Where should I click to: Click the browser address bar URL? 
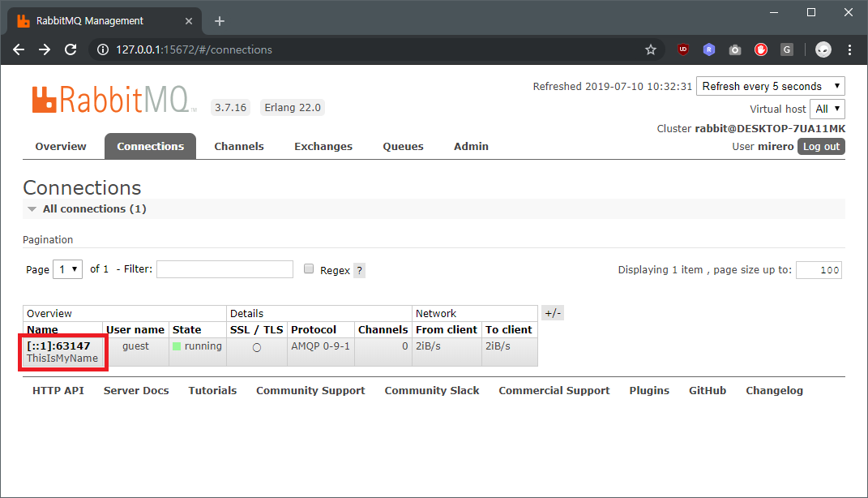coord(194,49)
